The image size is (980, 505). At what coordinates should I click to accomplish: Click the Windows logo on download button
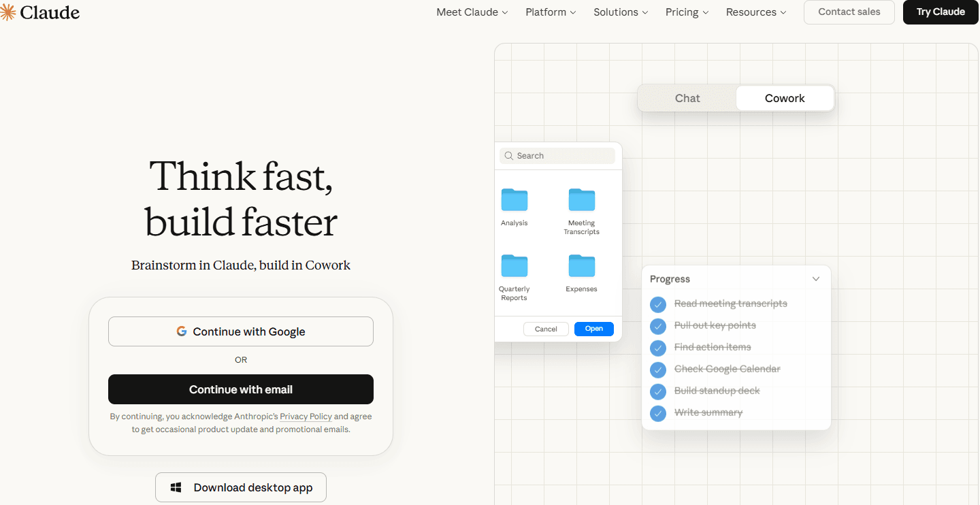tap(176, 487)
